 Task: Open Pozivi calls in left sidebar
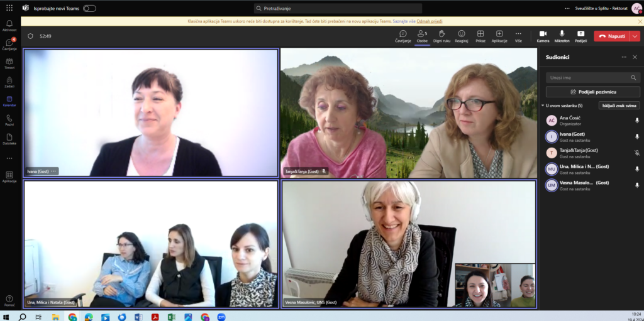click(x=9, y=119)
